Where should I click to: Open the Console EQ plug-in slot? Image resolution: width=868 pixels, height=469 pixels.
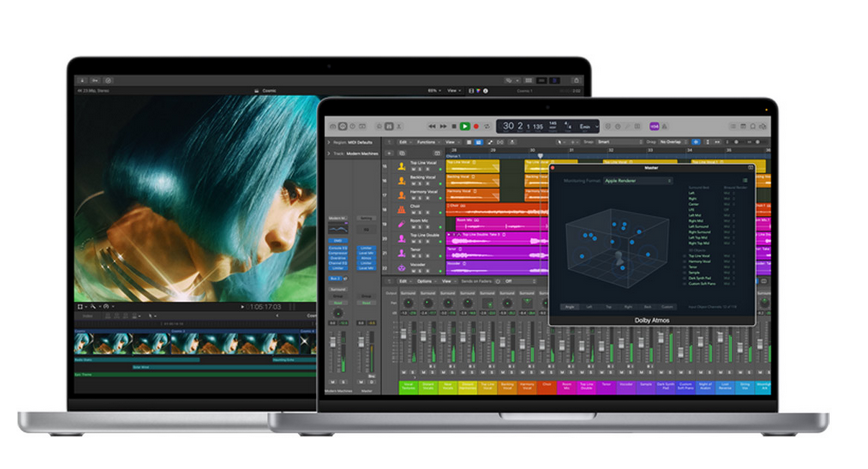[x=338, y=248]
